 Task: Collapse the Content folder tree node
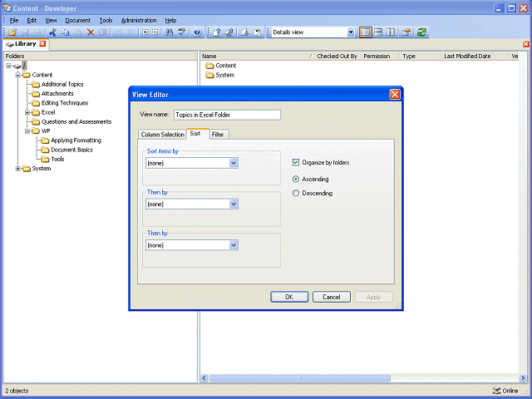[18, 75]
